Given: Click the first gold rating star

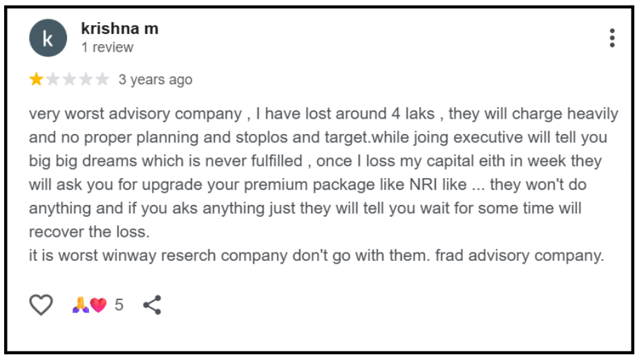Looking at the screenshot, I should (36, 79).
